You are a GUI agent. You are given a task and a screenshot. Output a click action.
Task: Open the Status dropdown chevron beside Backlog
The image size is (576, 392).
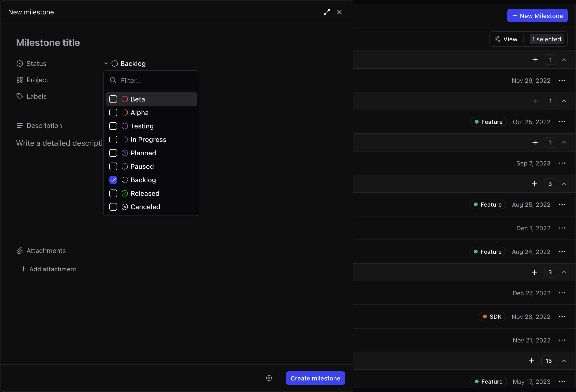[x=106, y=63]
